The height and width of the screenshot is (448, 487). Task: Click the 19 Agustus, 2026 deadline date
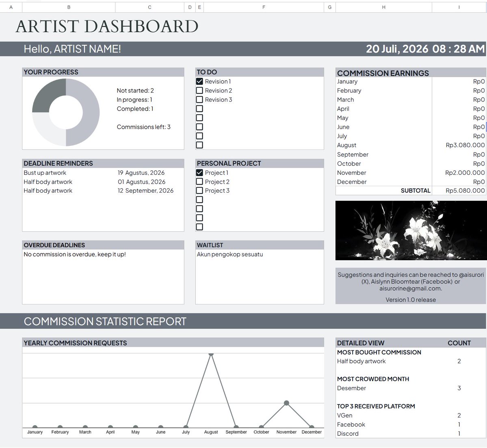(x=141, y=172)
